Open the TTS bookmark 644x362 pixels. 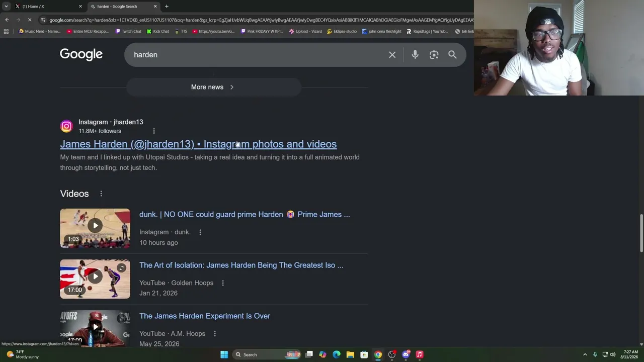(x=181, y=31)
